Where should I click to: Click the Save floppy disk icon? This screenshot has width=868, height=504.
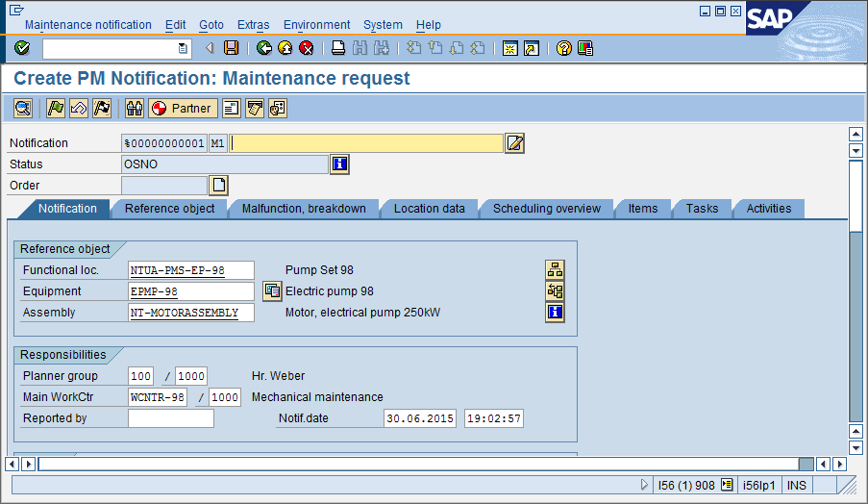click(232, 48)
